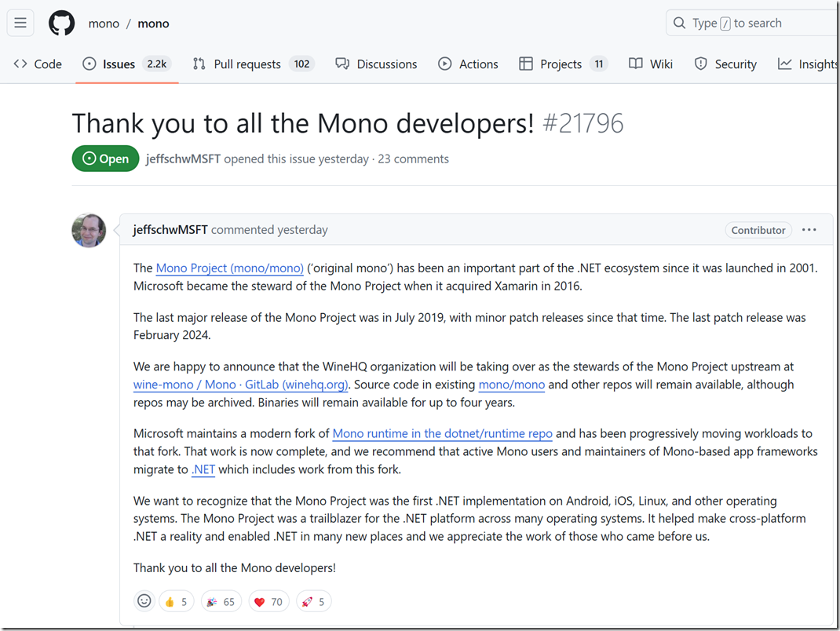Open the GitHub home page via the logo
840x631 pixels.
61,23
